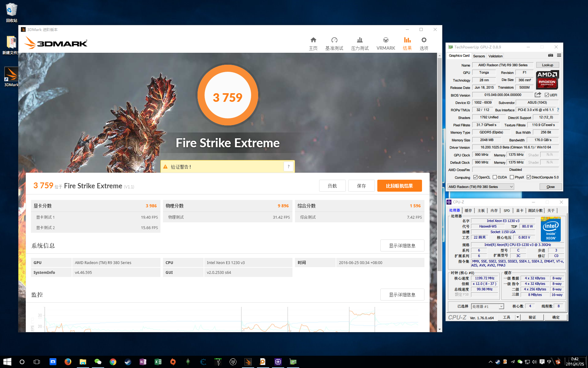Open Chrome from the taskbar
Screen dimensions: 588x368
[x=113, y=362]
